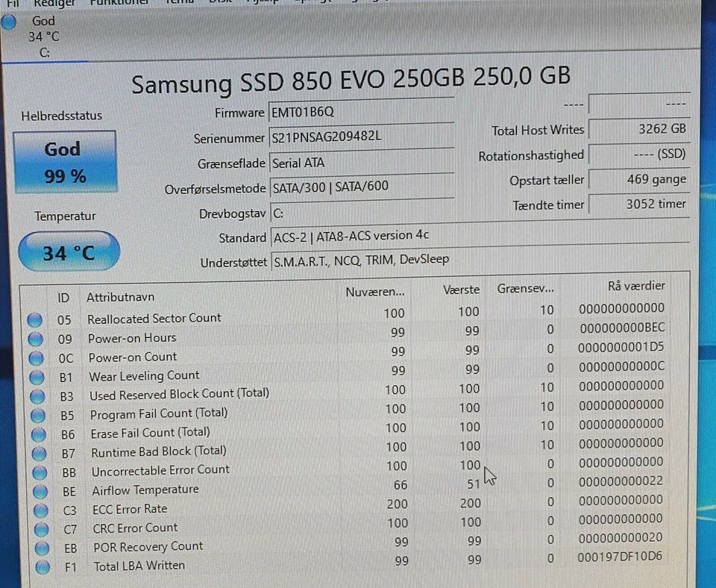
Task: Click the Attributnavn column header
Action: click(121, 297)
